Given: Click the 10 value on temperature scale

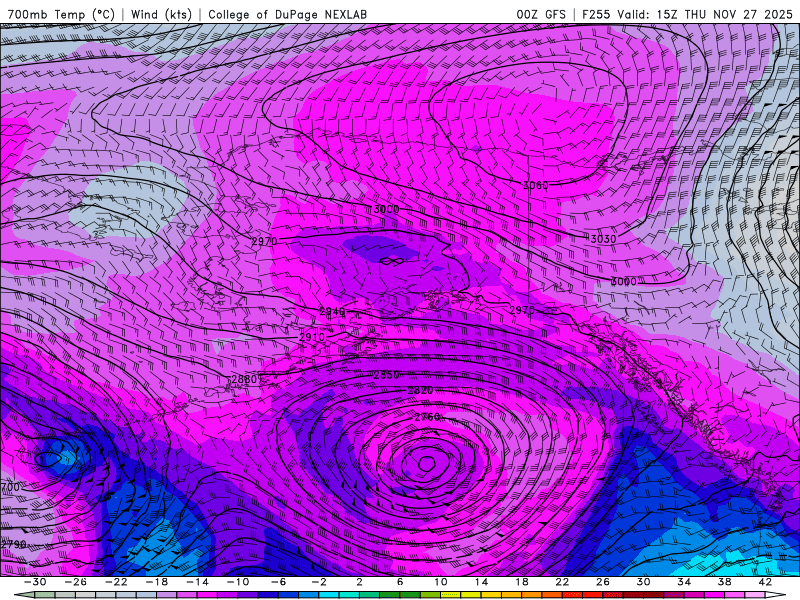Looking at the screenshot, I should 441,582.
